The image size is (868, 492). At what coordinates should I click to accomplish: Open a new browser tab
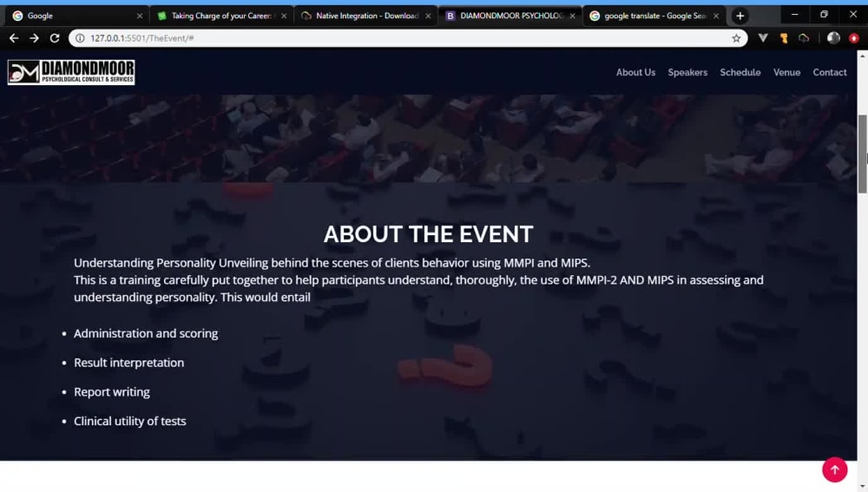[740, 16]
